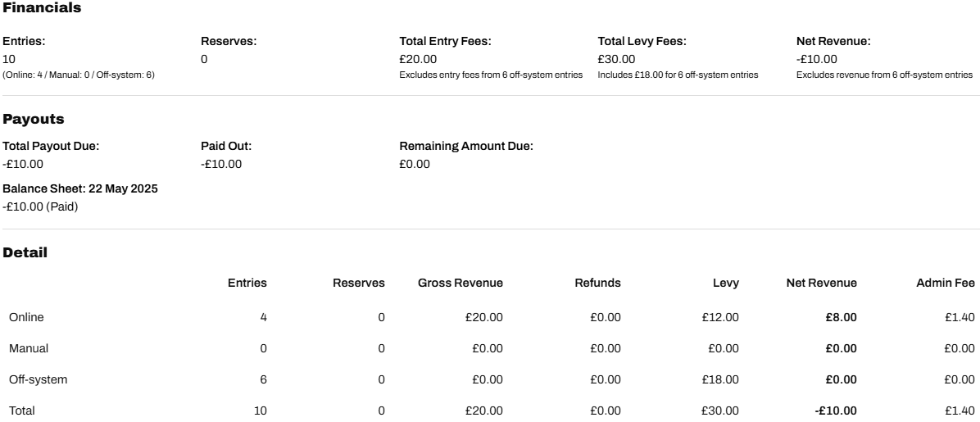
Task: Click the £18.00 levy in Off-system row
Action: 720,379
